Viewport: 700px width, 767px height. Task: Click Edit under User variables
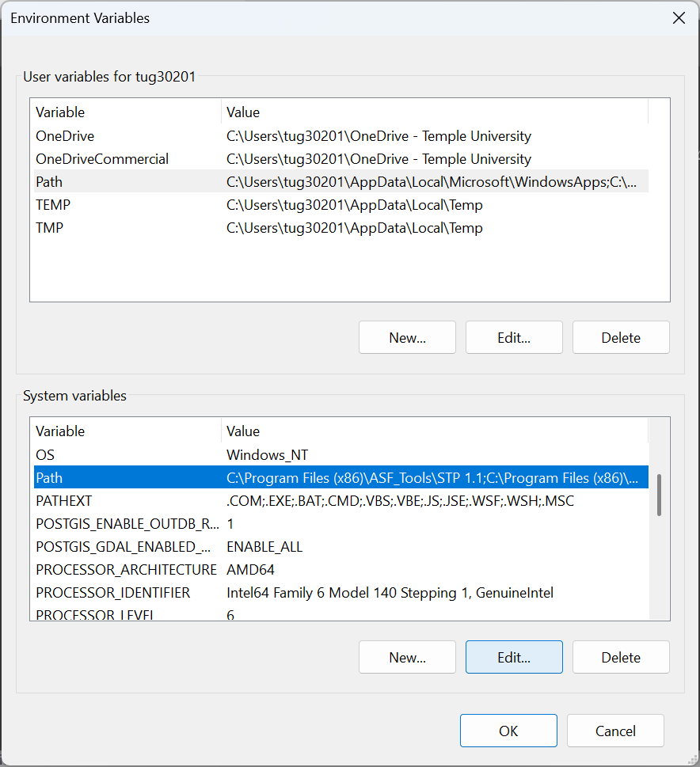coord(514,337)
